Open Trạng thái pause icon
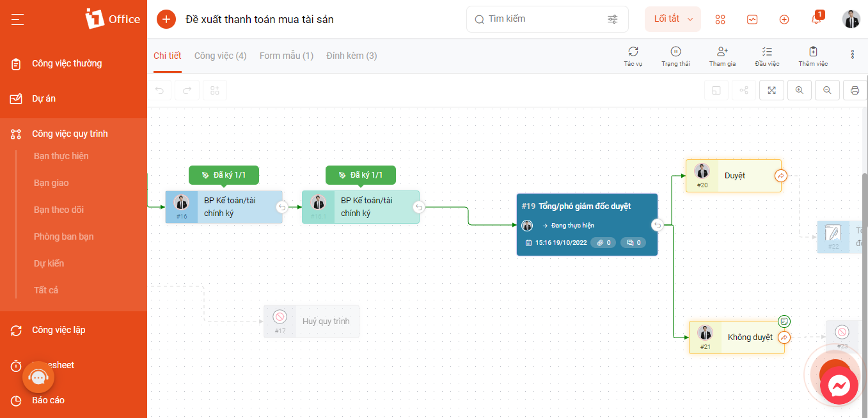The height and width of the screenshot is (418, 868). (x=675, y=52)
